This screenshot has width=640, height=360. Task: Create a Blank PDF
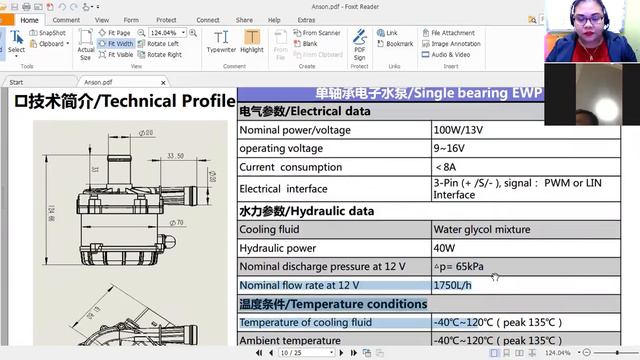tap(305, 44)
